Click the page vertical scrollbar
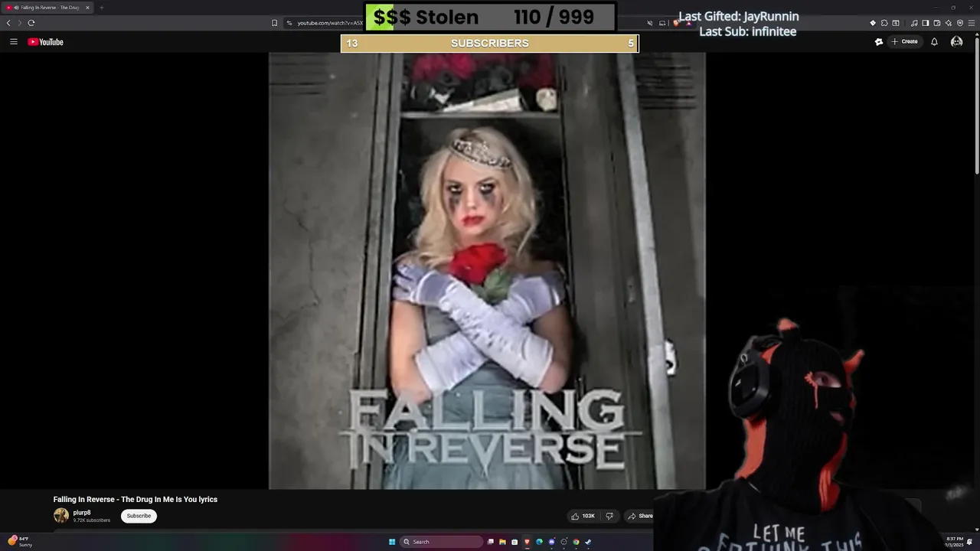 pyautogui.click(x=977, y=107)
